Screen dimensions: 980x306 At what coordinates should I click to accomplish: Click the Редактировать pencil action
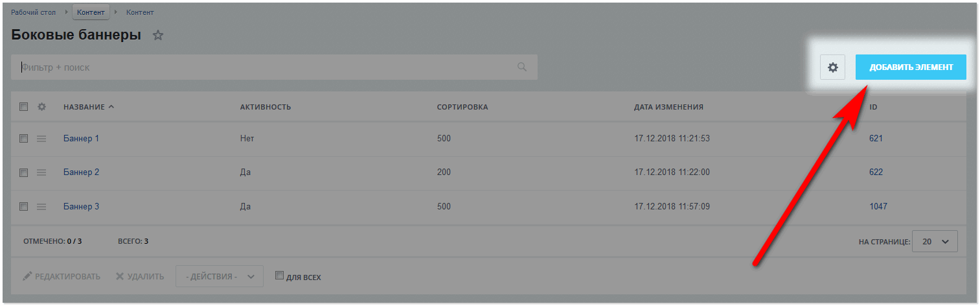[x=62, y=277]
